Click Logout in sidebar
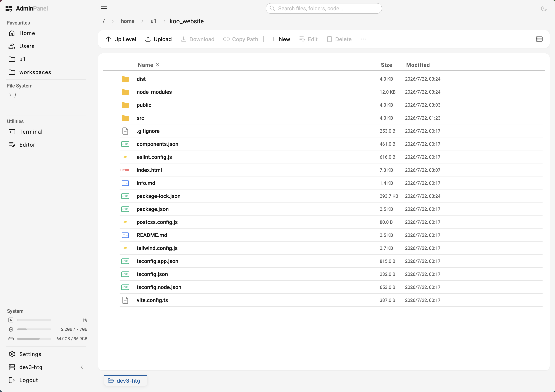 coord(46,380)
